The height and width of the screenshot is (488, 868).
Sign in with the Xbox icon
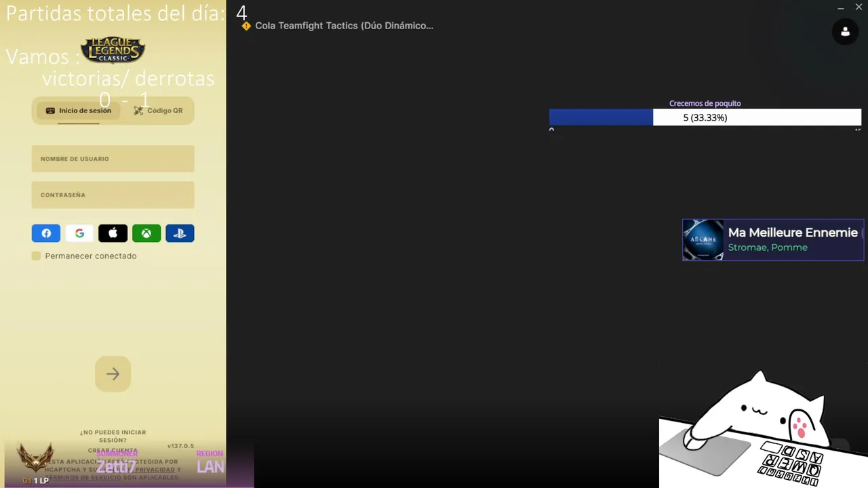pos(146,233)
